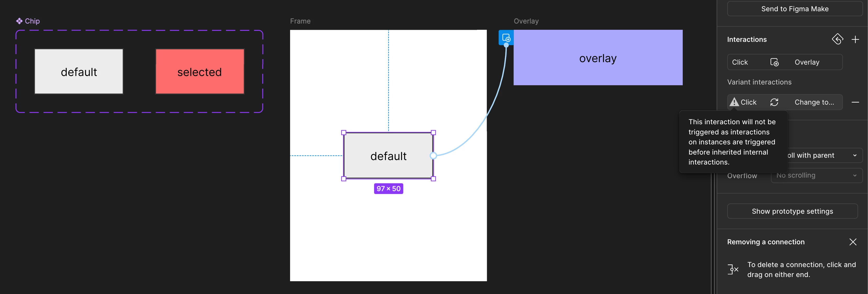Close the Removing a connection tip
This screenshot has height=294, width=868.
pos(853,242)
